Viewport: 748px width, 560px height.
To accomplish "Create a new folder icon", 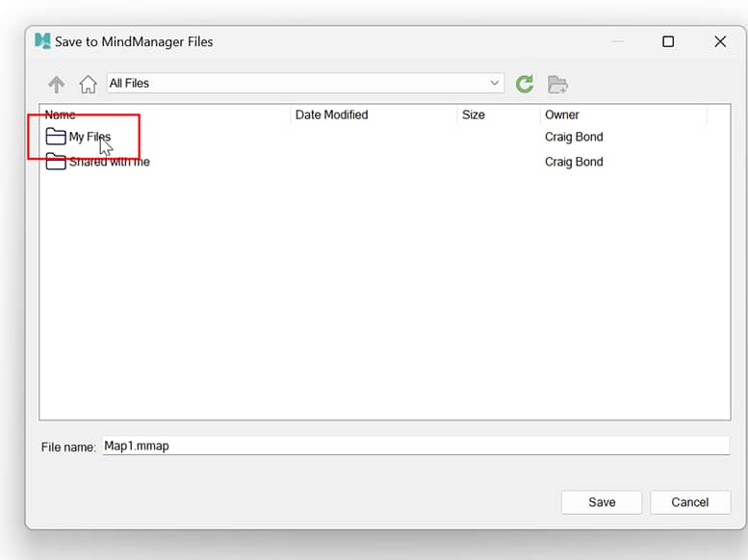I will pos(557,85).
